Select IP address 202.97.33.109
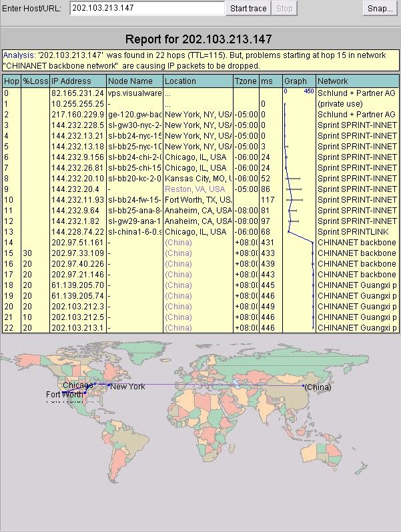This screenshot has width=401, height=532. tap(78, 253)
